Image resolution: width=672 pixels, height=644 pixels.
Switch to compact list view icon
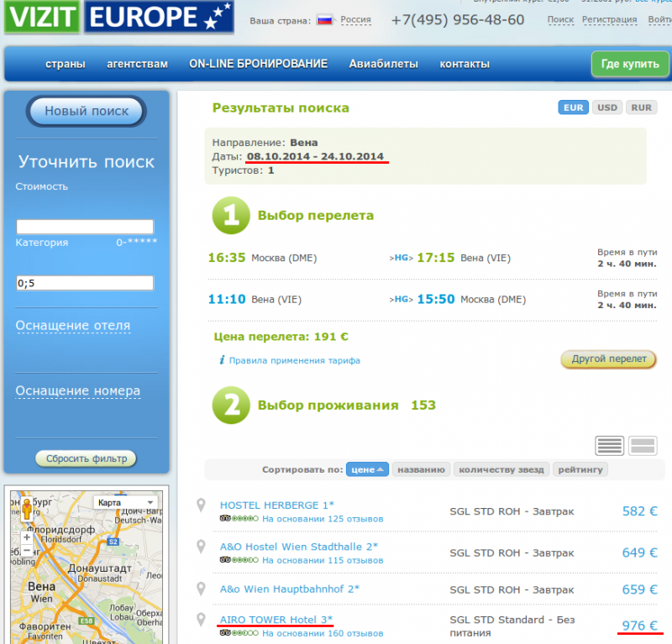pos(609,446)
